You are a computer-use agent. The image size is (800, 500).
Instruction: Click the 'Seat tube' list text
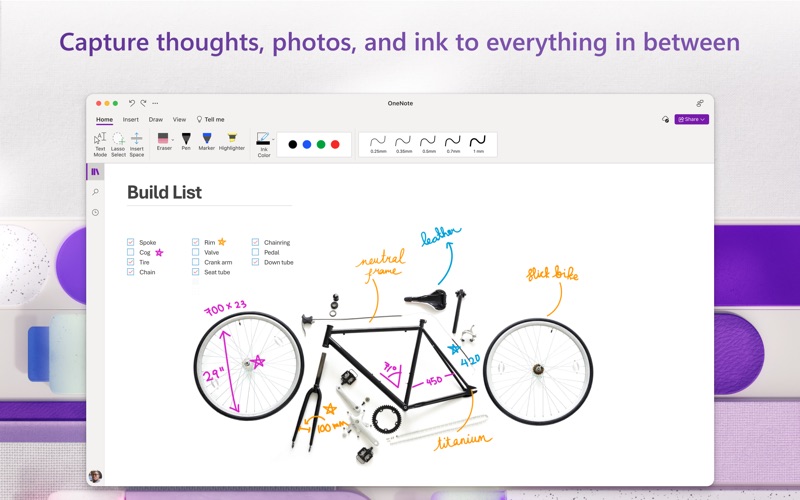pyautogui.click(x=217, y=272)
